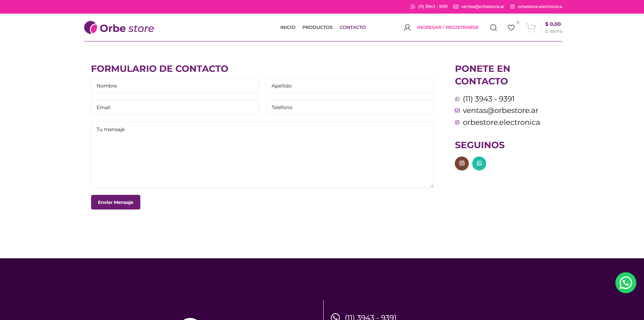Click the round Instagram button under Seguinos
644x320 pixels.
click(461, 163)
